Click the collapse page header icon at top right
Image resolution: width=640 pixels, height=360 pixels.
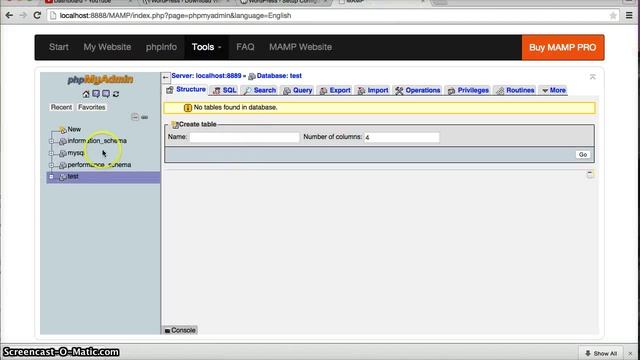tap(593, 77)
